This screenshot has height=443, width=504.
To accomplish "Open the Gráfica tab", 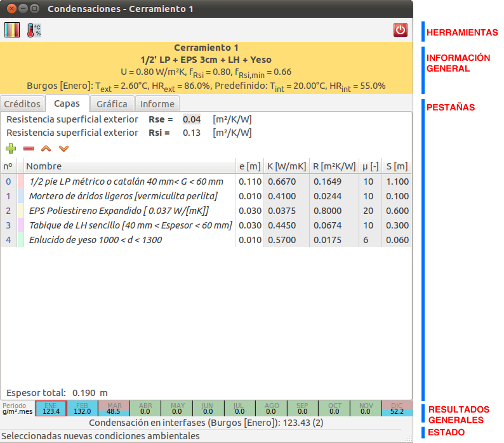I will pyautogui.click(x=112, y=103).
